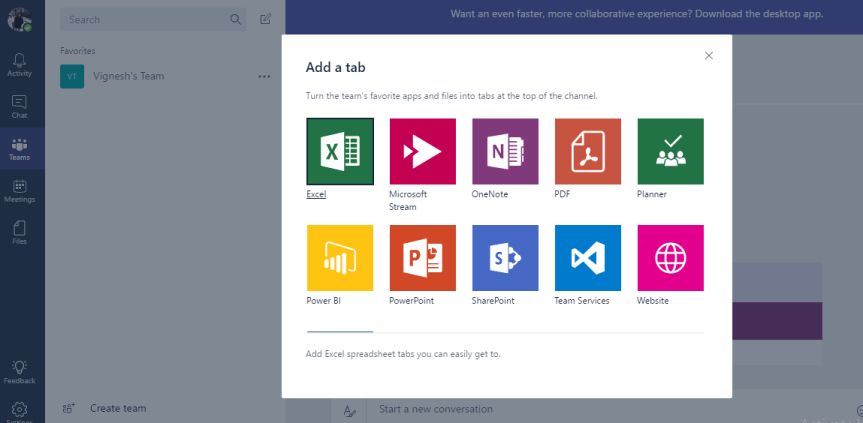Pick the SharePoint tile
The image size is (863, 423).
505,258
